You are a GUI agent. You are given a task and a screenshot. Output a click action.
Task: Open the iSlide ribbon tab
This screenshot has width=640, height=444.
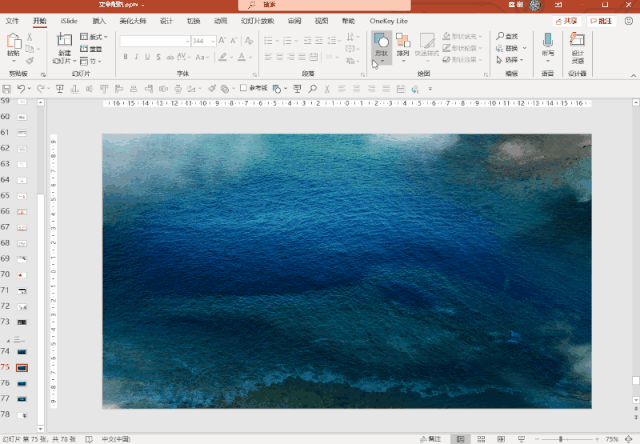(69, 21)
